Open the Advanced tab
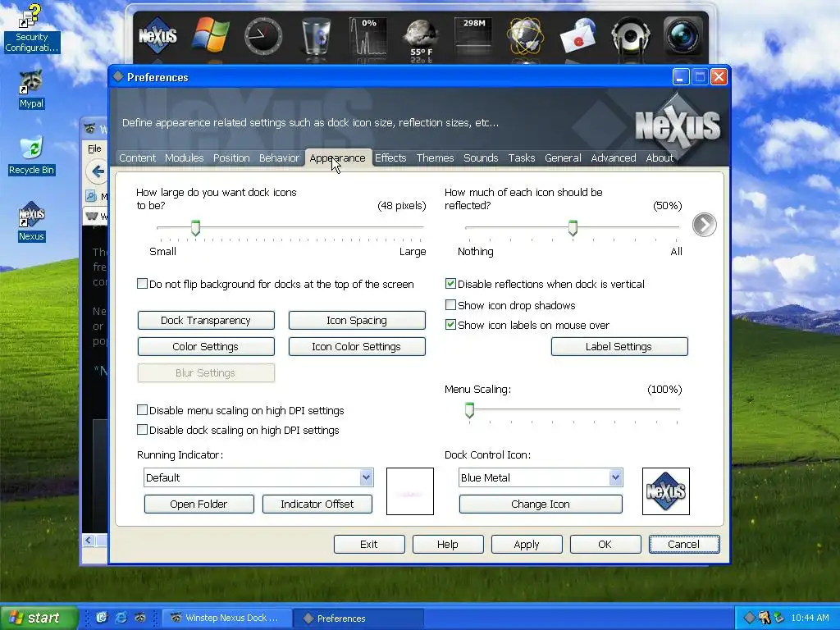 coord(614,158)
